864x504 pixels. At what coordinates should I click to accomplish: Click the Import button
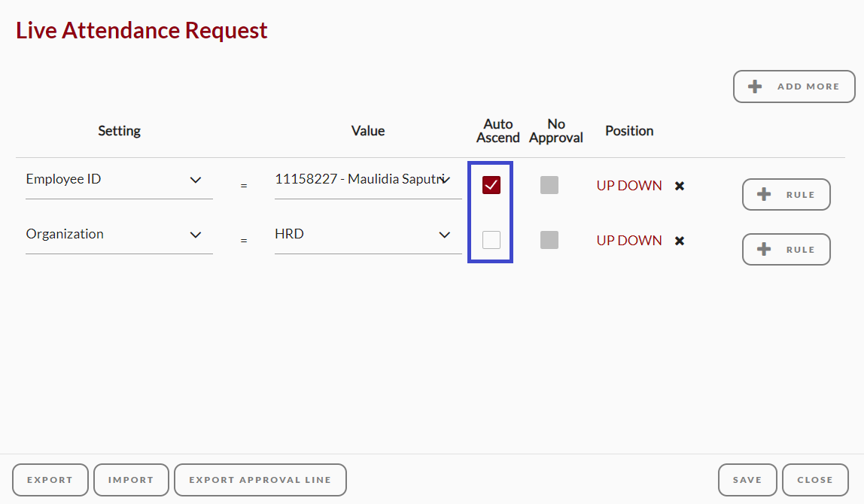coord(131,480)
